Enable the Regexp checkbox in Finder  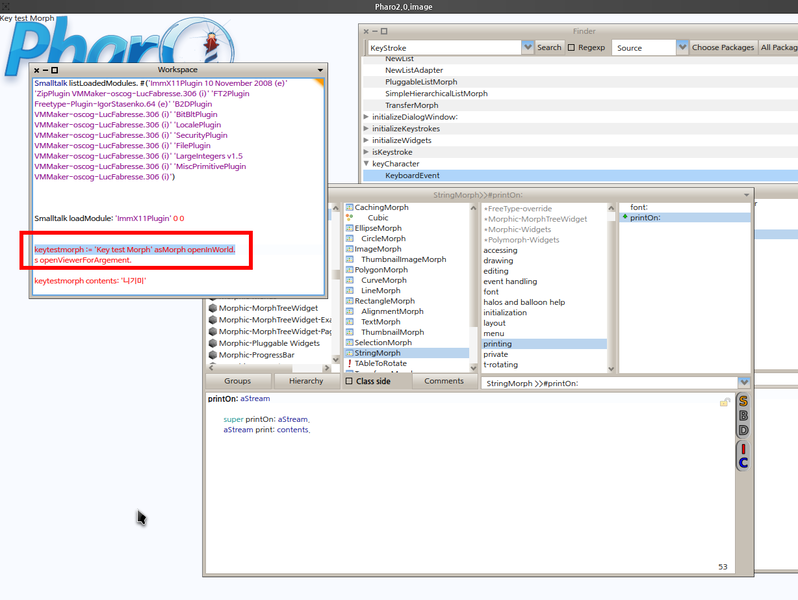coord(572,47)
